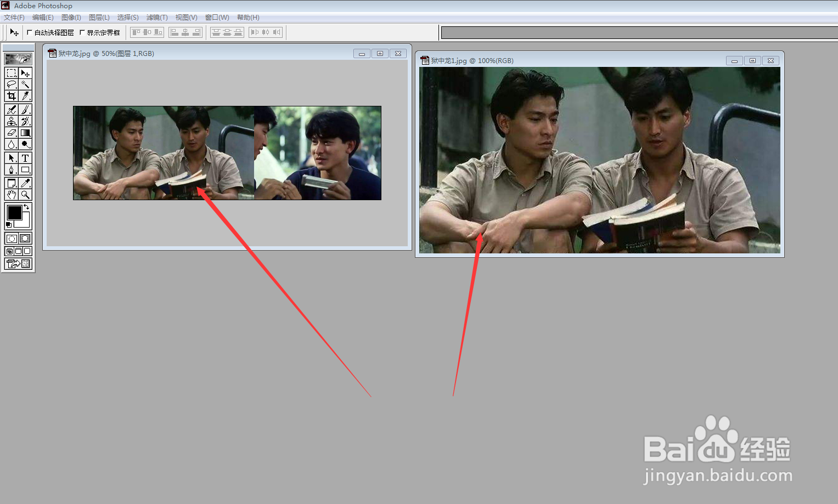Enable the 显示定界框 checkbox
This screenshot has height=504, width=838.
[x=82, y=32]
